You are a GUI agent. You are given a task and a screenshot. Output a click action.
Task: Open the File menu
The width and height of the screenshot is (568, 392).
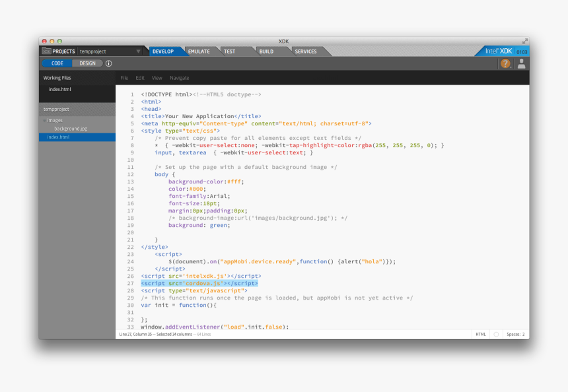click(124, 78)
